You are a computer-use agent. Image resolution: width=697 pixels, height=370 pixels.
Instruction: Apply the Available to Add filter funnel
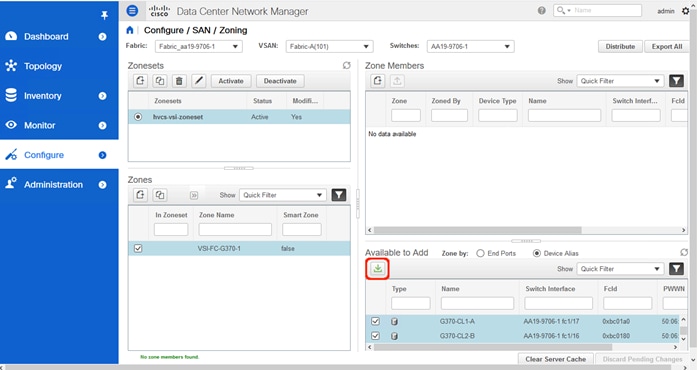676,269
